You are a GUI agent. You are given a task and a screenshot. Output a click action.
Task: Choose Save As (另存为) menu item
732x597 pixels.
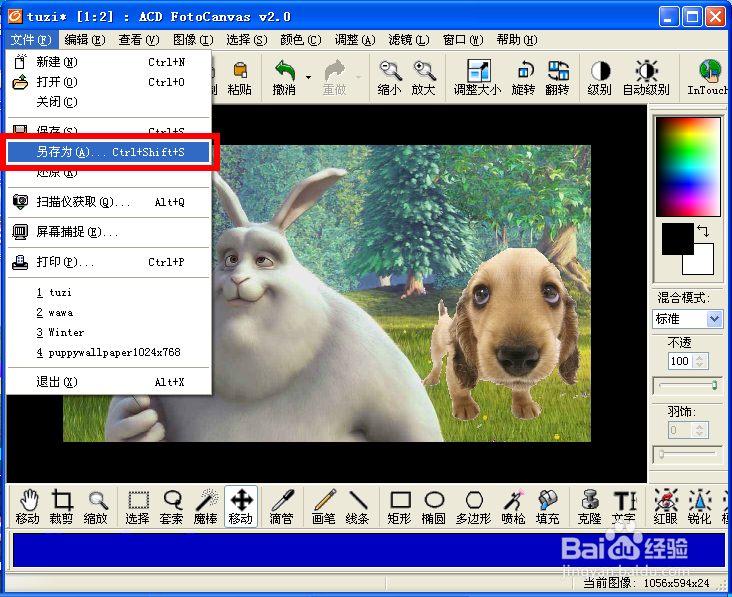(109, 152)
